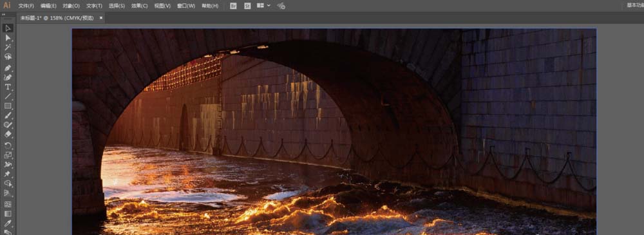This screenshot has height=235, width=644.
Task: Select the Selection tool arrow
Action: (x=8, y=28)
